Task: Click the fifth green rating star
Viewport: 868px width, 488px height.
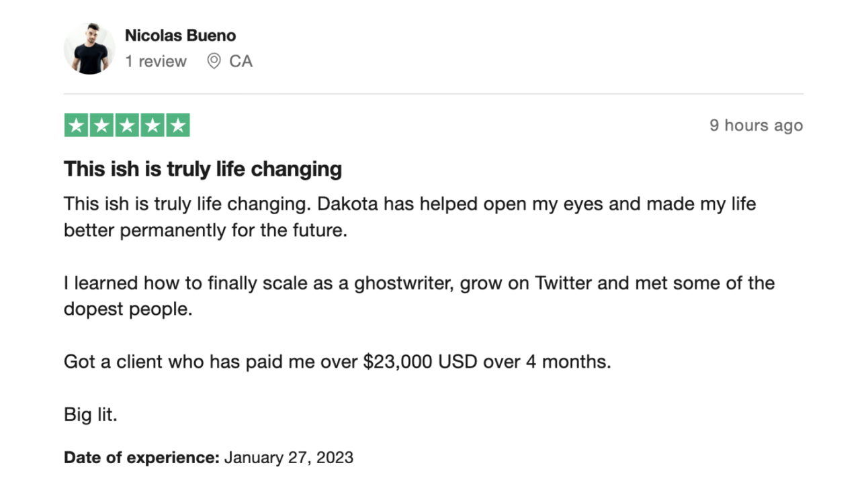Action: click(x=177, y=126)
